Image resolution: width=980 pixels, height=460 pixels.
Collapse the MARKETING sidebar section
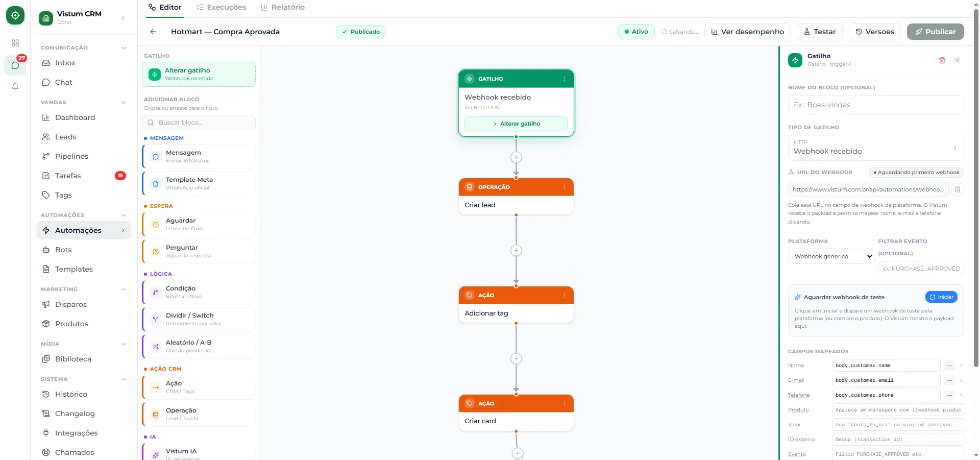[124, 289]
